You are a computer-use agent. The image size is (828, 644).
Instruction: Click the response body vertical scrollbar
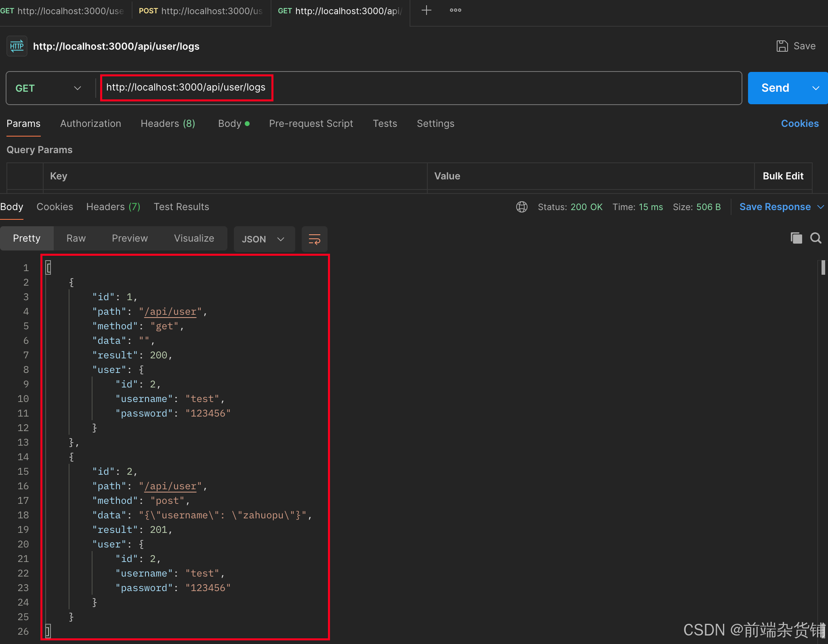point(823,268)
